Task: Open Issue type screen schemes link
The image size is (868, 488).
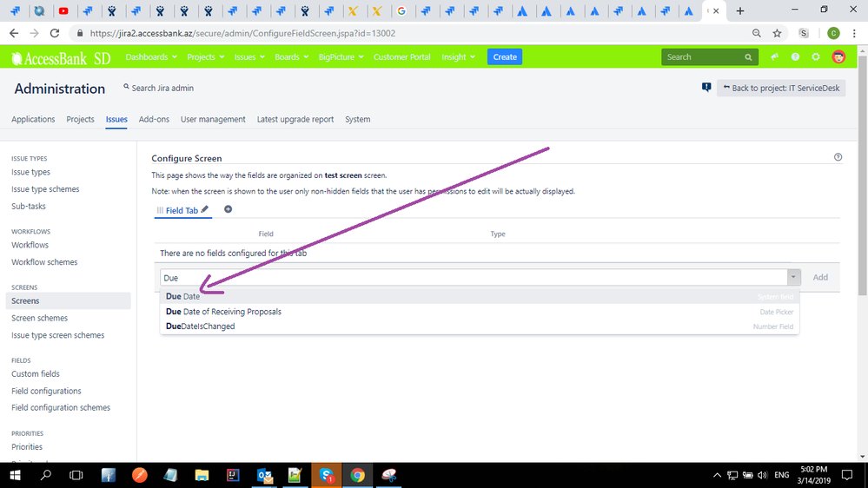Action: pyautogui.click(x=57, y=334)
